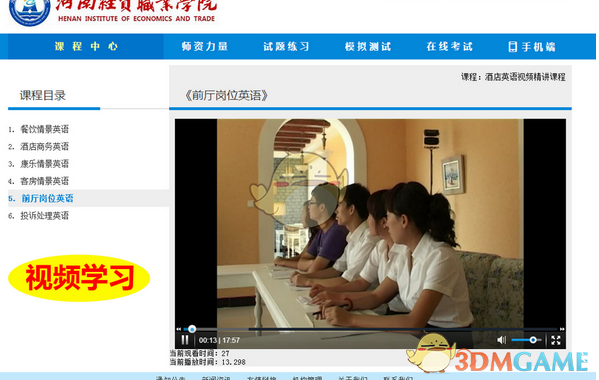This screenshot has width=599, height=380.
Task: Click the phone icon beside 手机端
Action: [x=513, y=47]
